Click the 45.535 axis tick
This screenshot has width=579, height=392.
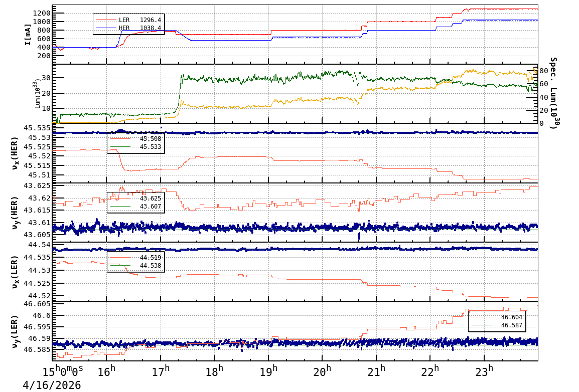pyautogui.click(x=37, y=128)
